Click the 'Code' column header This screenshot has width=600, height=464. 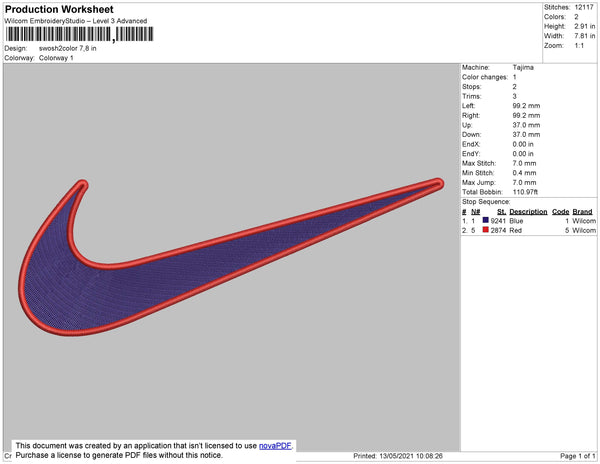561,212
